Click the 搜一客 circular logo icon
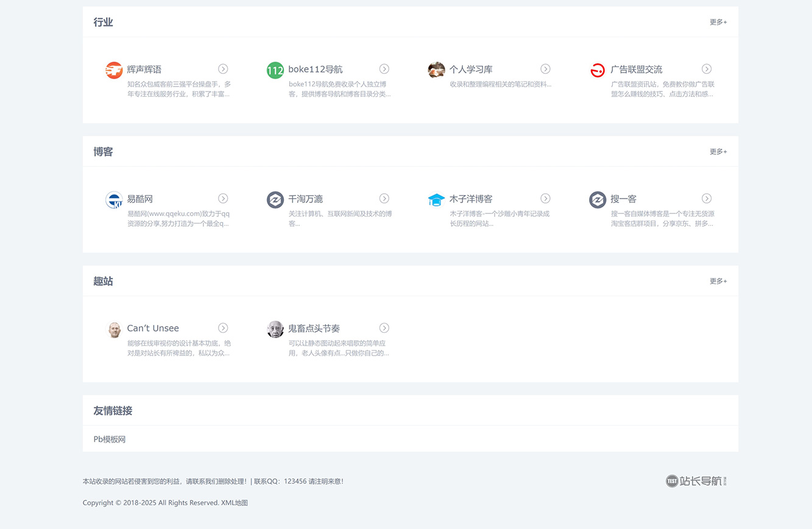This screenshot has height=529, width=812. tap(598, 199)
